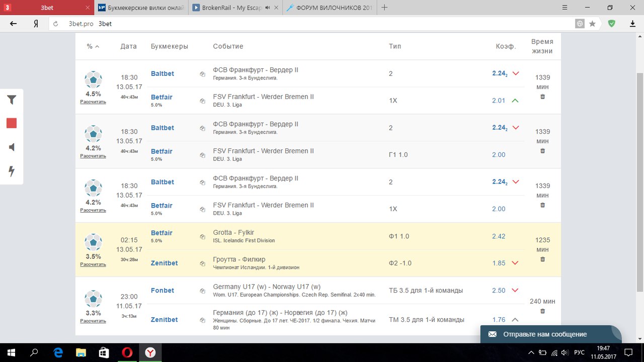Screen dimensions: 644x362
Task: Copy the Grotta - Fylkir event name
Action: (202, 236)
